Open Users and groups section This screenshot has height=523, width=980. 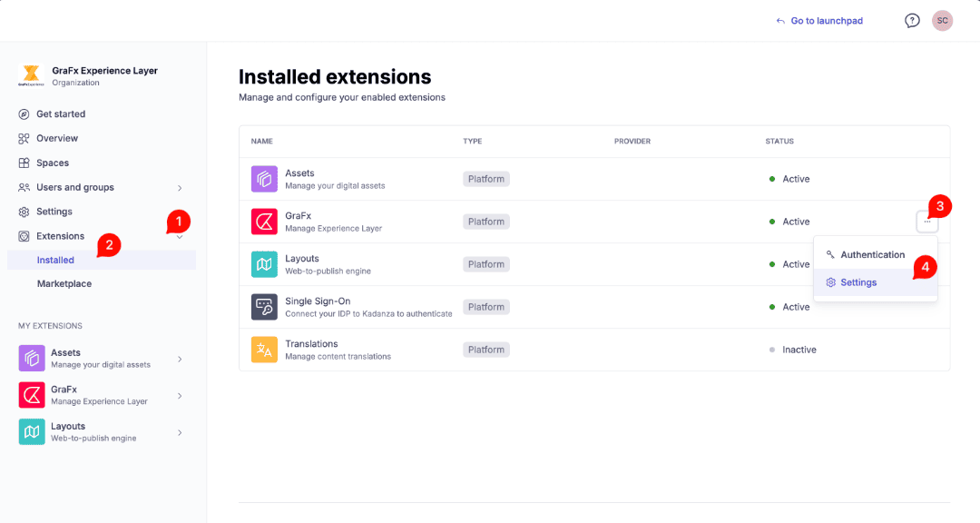75,187
